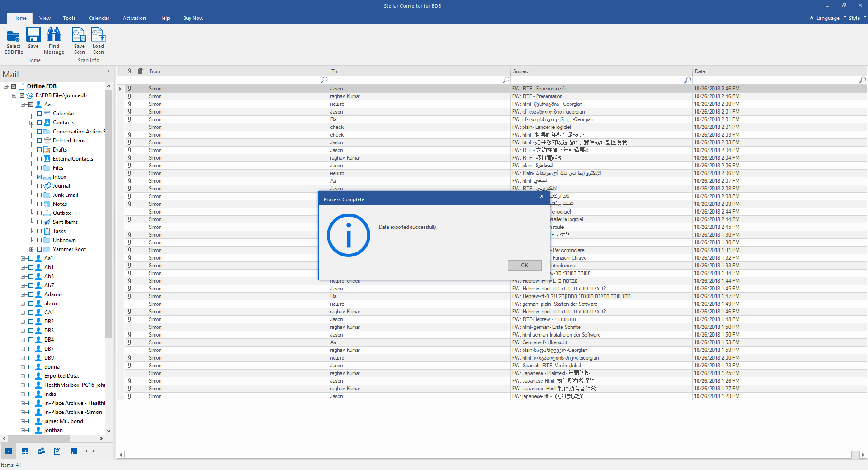Close the Process Complete dialog
The height and width of the screenshot is (470, 868).
542,196
